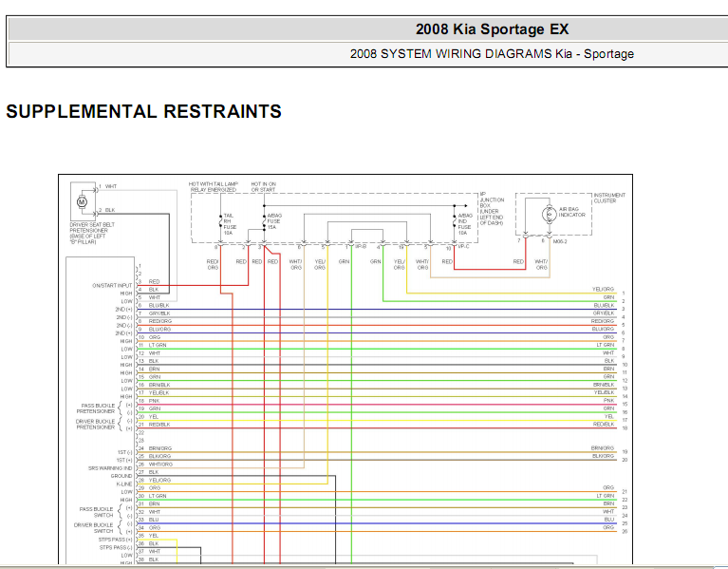Image resolution: width=728 pixels, height=569 pixels.
Task: Select the "DRIVER SEAT BELT PRETENSIONER" label
Action: pos(92,233)
